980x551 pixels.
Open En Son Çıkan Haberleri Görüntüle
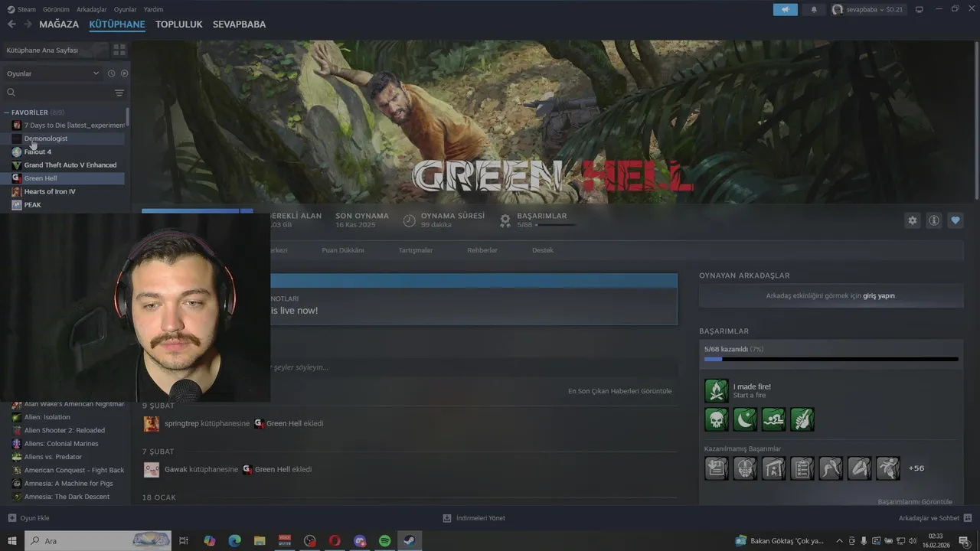(620, 391)
